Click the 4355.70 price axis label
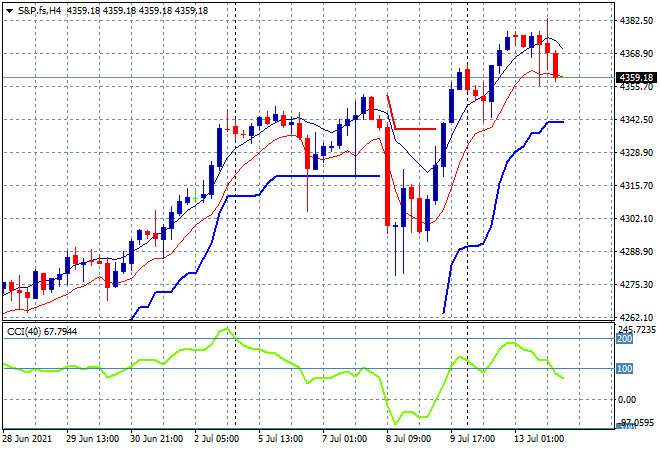 pyautogui.click(x=636, y=87)
